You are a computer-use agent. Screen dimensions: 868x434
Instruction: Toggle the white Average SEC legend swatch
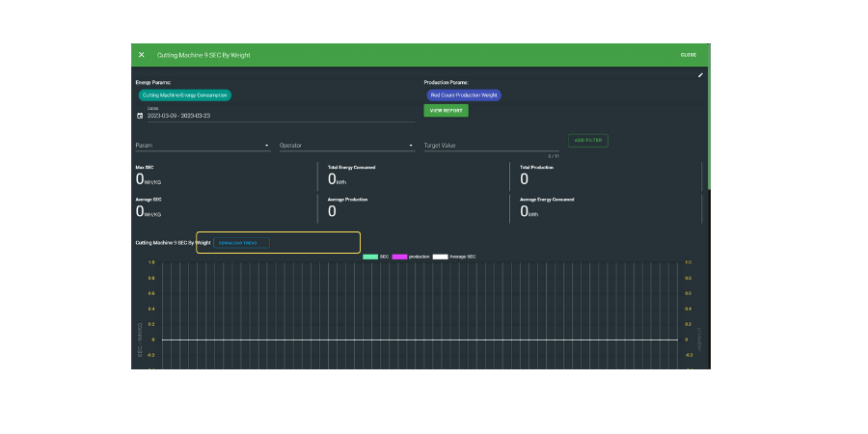440,257
